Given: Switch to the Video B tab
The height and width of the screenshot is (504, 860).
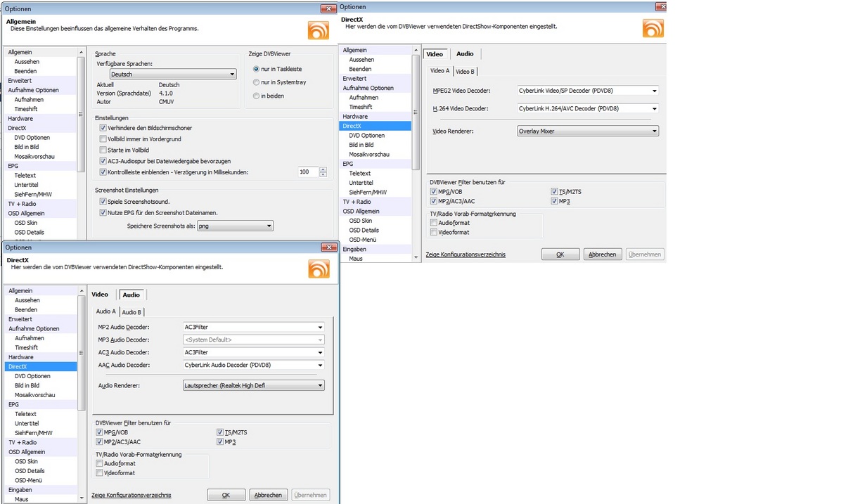Looking at the screenshot, I should click(x=465, y=72).
